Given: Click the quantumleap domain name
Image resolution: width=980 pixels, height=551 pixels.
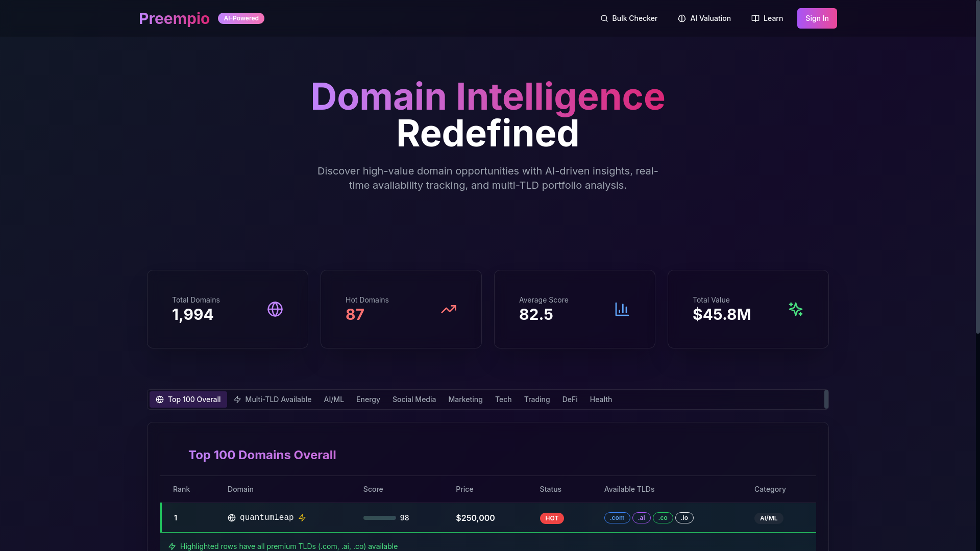Looking at the screenshot, I should click(x=266, y=518).
